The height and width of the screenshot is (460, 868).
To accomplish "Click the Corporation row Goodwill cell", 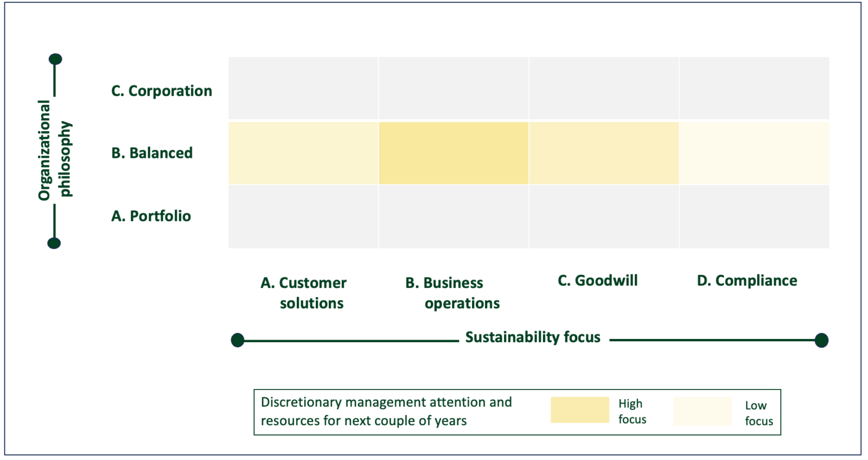I will click(x=604, y=88).
